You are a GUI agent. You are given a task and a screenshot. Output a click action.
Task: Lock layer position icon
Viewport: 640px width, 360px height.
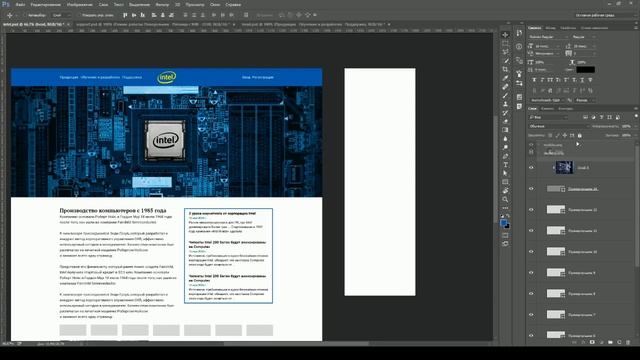pyautogui.click(x=565, y=135)
